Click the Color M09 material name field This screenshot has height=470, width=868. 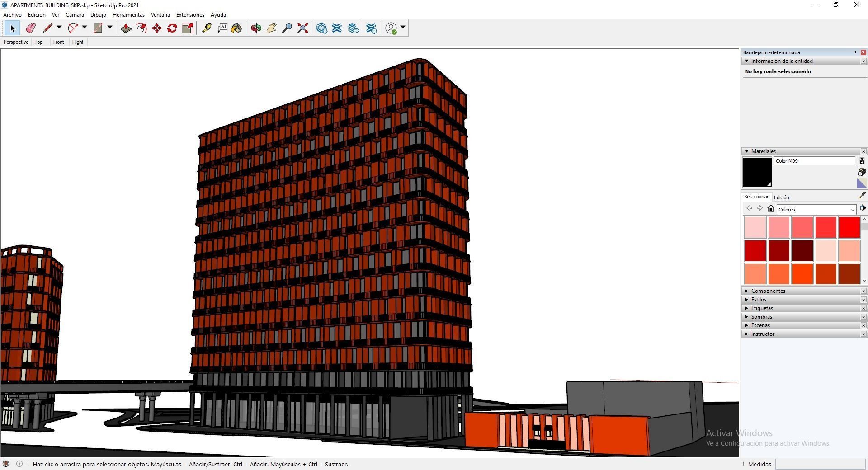[x=814, y=161]
